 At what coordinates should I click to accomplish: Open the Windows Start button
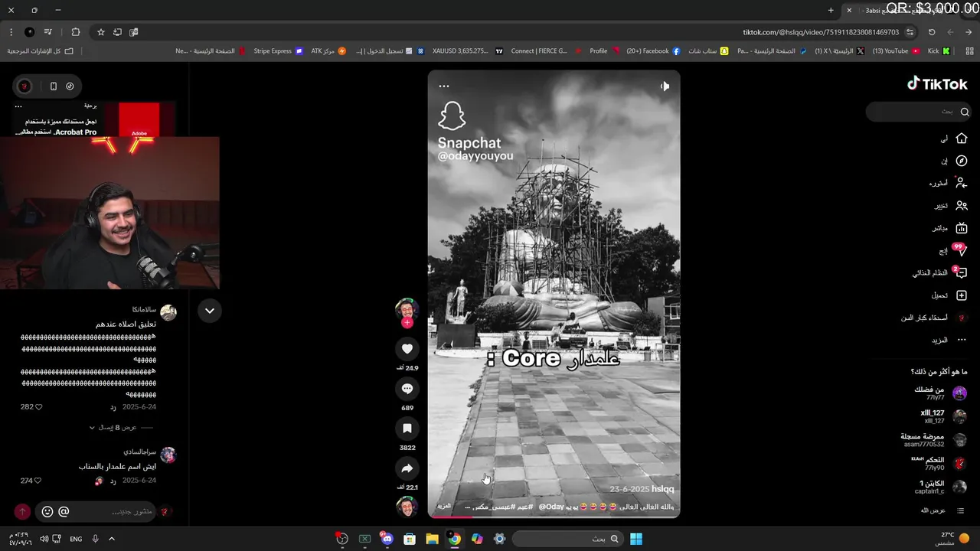point(636,539)
